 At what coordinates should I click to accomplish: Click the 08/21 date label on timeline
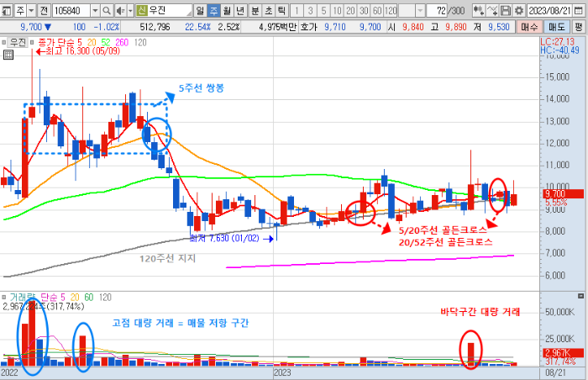click(555, 373)
